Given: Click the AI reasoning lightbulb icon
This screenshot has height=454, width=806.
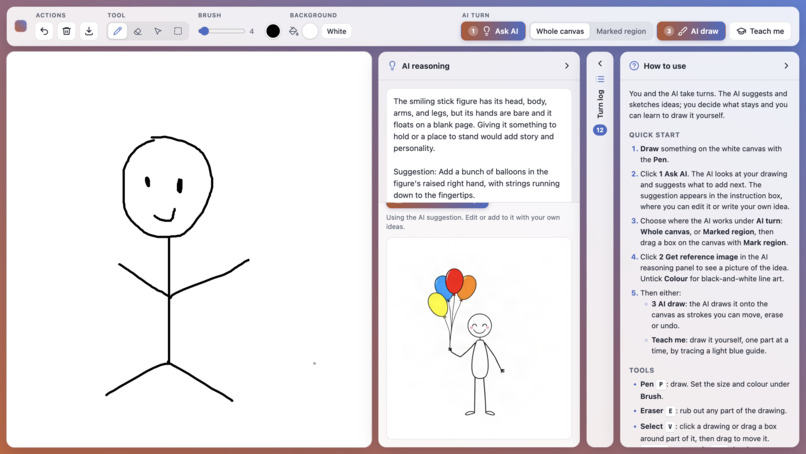Looking at the screenshot, I should [x=392, y=66].
